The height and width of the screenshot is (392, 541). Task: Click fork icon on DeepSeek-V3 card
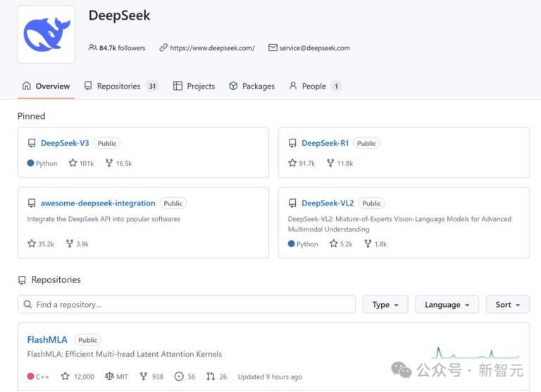coord(109,163)
